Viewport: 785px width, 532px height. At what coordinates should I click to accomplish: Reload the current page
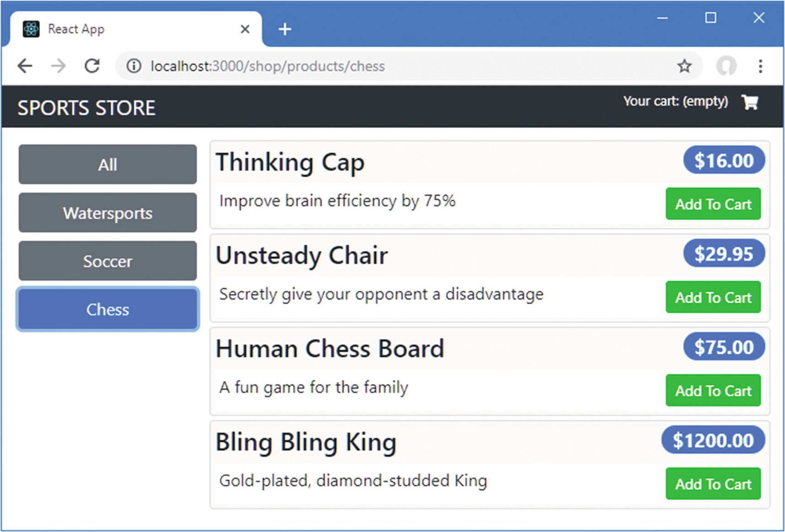point(92,66)
